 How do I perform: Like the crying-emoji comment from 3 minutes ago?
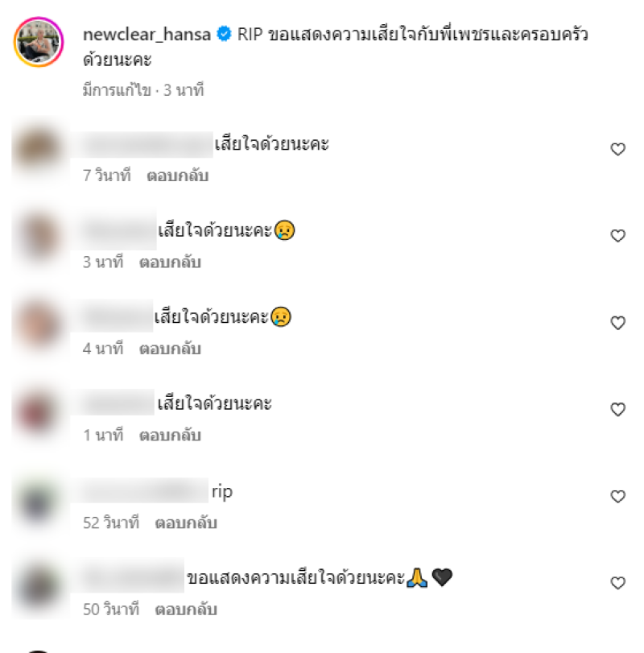pos(617,236)
